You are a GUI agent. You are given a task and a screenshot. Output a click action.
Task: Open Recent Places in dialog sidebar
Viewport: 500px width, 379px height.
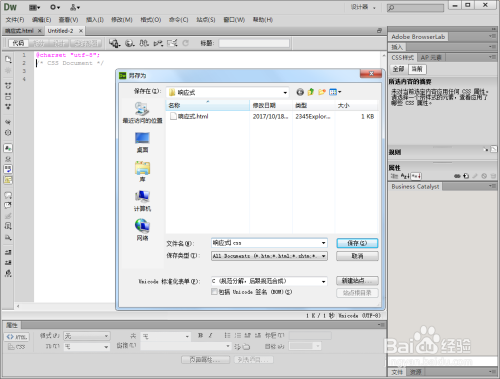coord(142,113)
